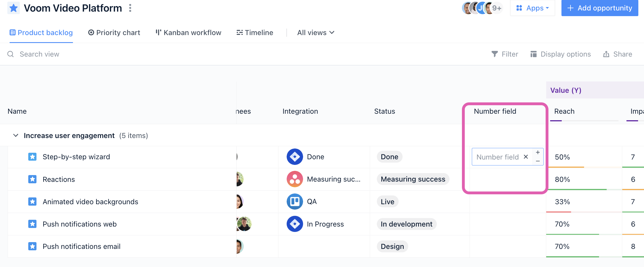The height and width of the screenshot is (267, 644).
Task: Click the Share button
Action: (618, 54)
